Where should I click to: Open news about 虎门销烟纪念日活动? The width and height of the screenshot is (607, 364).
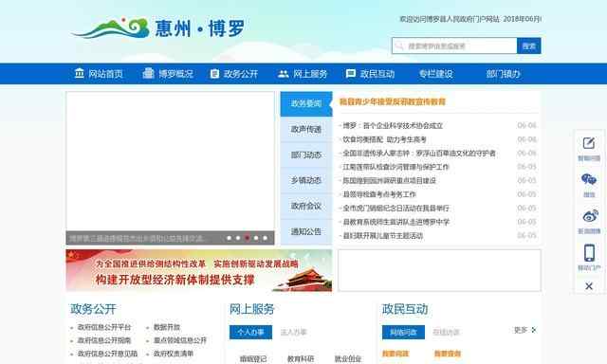(395, 209)
